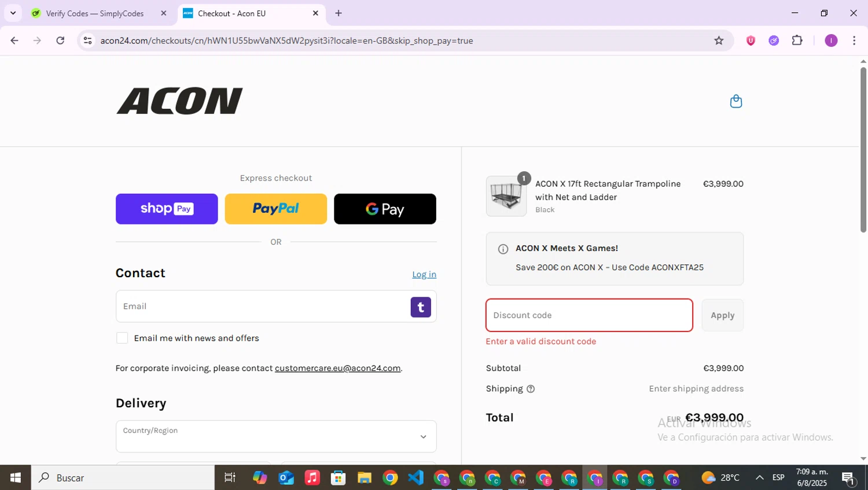Viewport: 868px width, 490px height.
Task: Apply the discount code
Action: (x=722, y=315)
